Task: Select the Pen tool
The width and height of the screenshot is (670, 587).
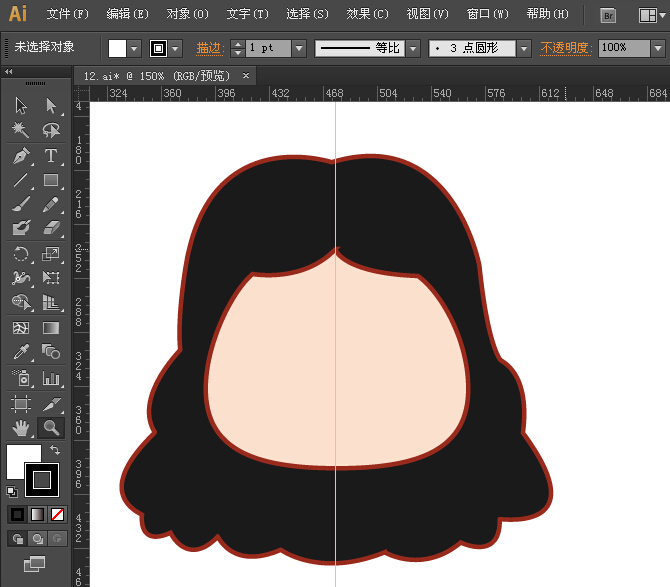Action: [20, 156]
